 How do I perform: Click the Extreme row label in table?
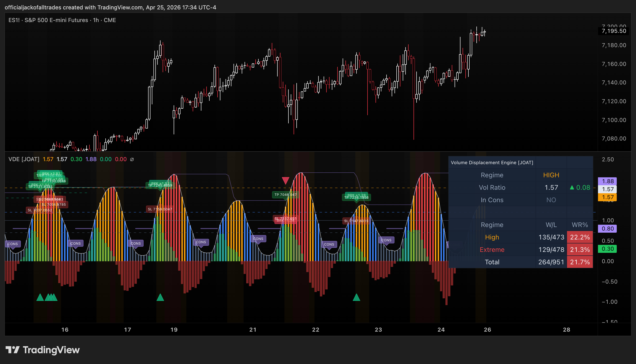pyautogui.click(x=492, y=250)
